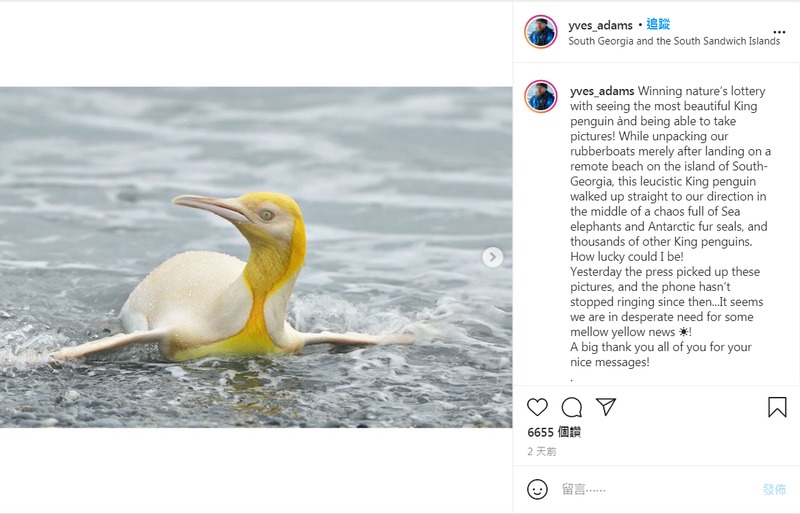The width and height of the screenshot is (800, 514).
Task: Click the 2 天前 timestamp
Action: pos(542,451)
